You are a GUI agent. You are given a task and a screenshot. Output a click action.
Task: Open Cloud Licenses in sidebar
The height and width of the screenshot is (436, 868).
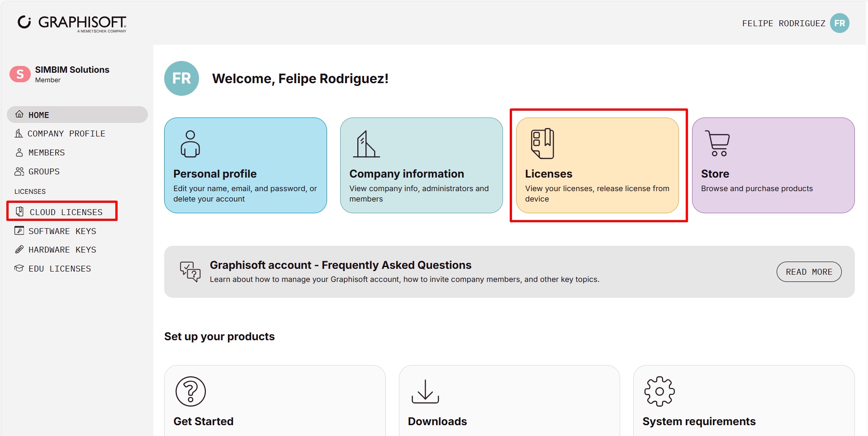click(x=66, y=212)
